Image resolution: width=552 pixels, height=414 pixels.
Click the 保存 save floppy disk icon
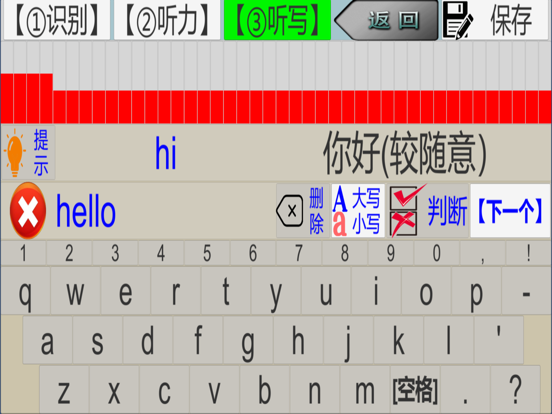[457, 20]
